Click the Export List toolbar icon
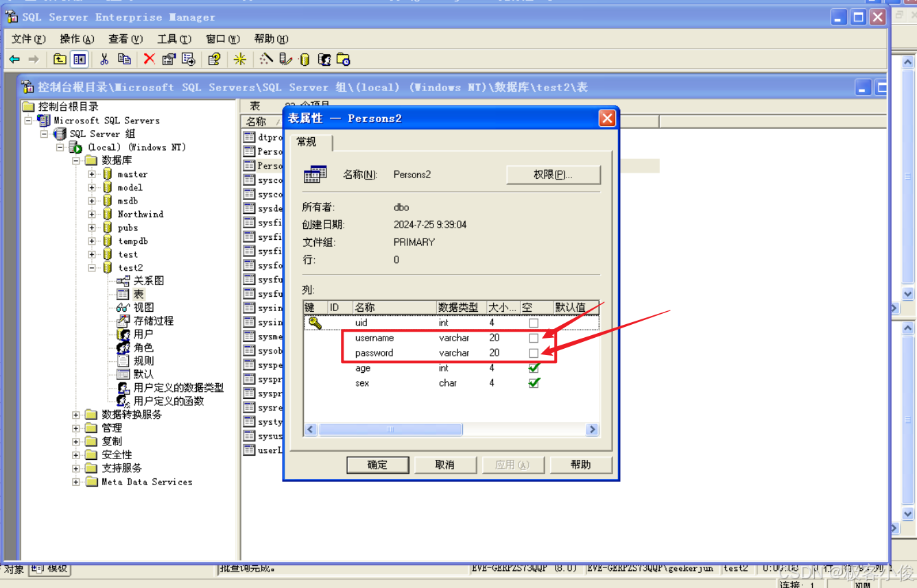 point(189,60)
